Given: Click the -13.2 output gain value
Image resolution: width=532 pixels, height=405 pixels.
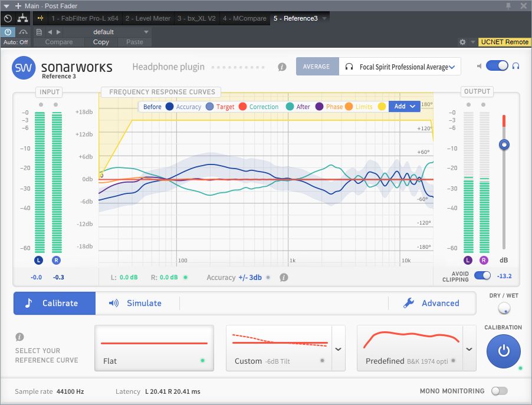Looking at the screenshot, I should (x=504, y=276).
